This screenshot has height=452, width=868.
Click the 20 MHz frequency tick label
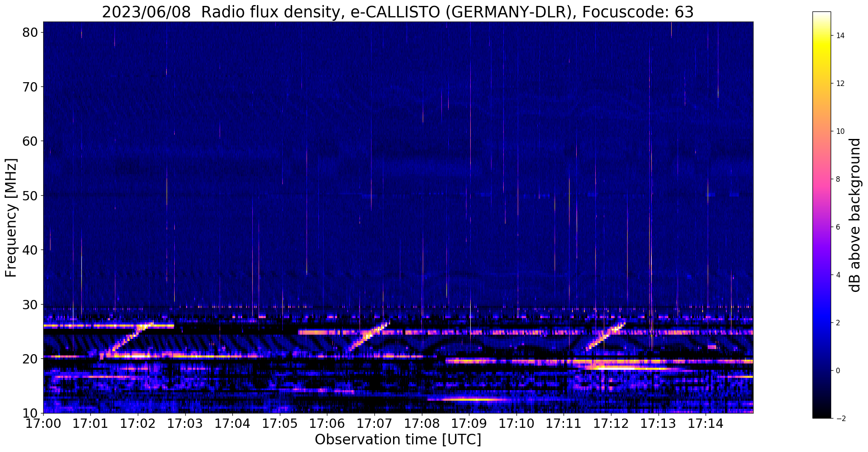click(x=30, y=359)
